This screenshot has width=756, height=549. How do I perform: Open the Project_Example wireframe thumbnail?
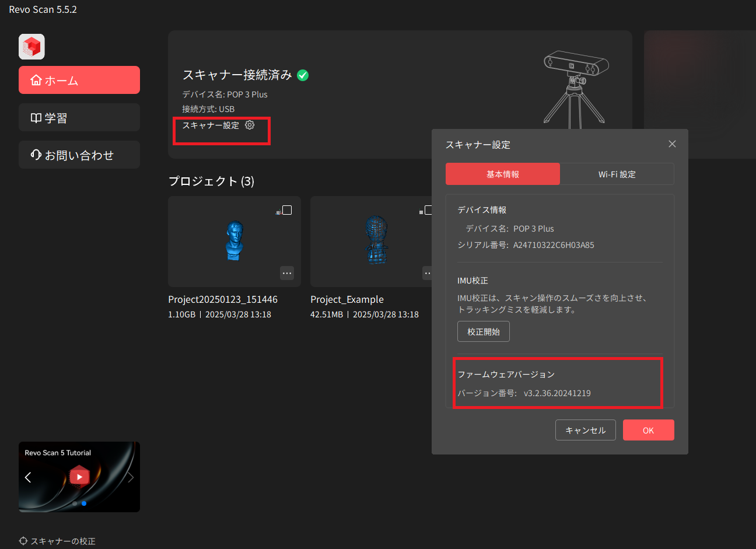(x=376, y=240)
